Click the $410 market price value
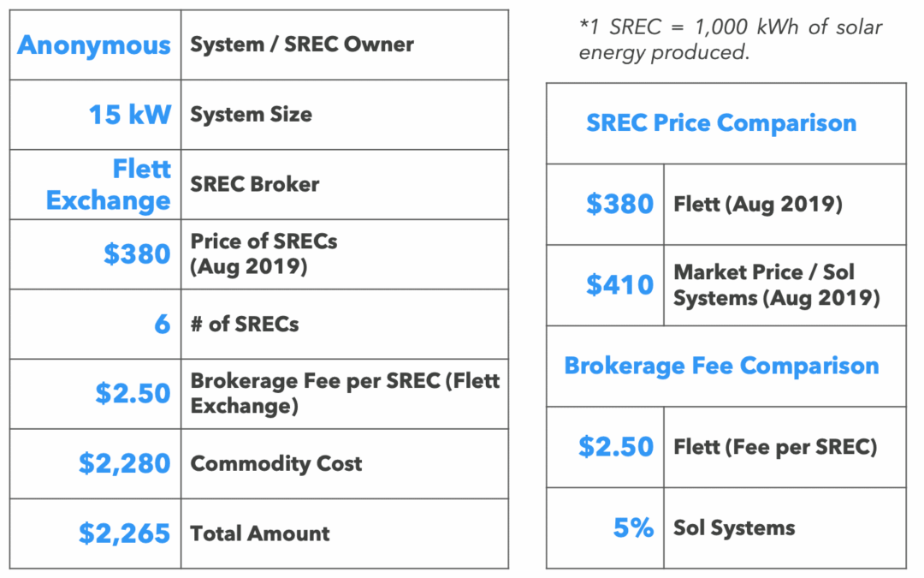 [x=620, y=285]
